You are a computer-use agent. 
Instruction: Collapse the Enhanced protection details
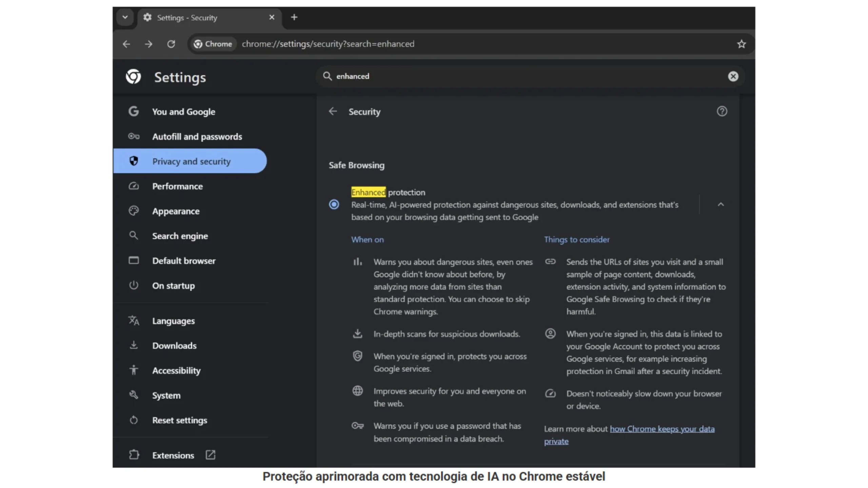(x=721, y=204)
